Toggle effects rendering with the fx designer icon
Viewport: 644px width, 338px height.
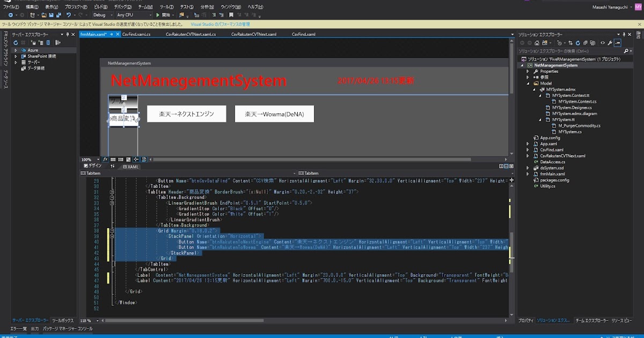pos(106,159)
